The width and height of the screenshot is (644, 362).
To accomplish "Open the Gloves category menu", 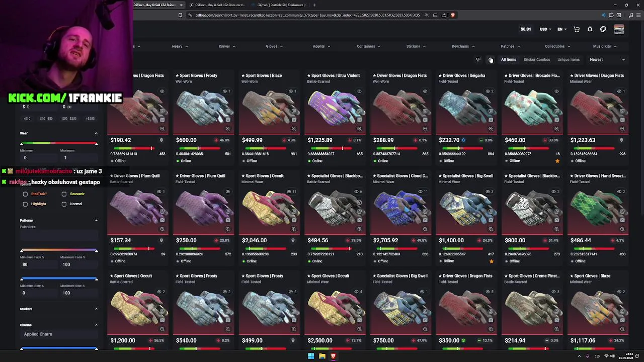I will tap(274, 46).
